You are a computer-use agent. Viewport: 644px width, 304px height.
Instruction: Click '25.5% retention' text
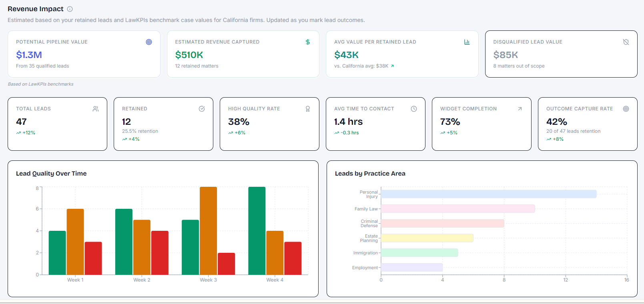[140, 131]
